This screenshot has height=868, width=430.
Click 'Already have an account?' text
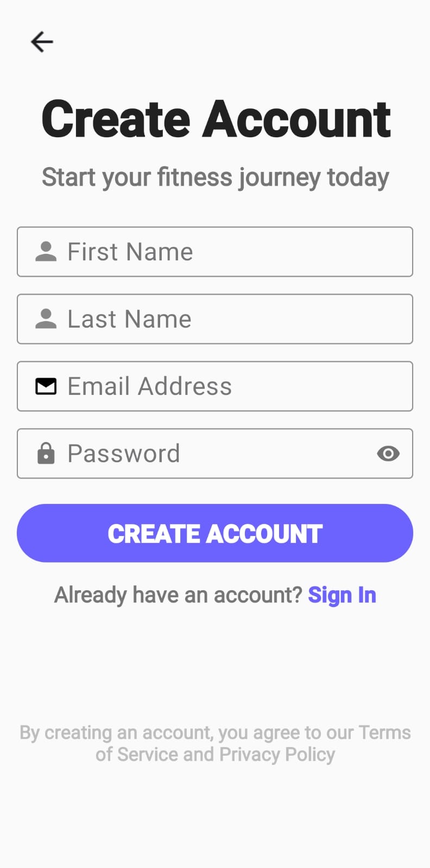pyautogui.click(x=178, y=595)
